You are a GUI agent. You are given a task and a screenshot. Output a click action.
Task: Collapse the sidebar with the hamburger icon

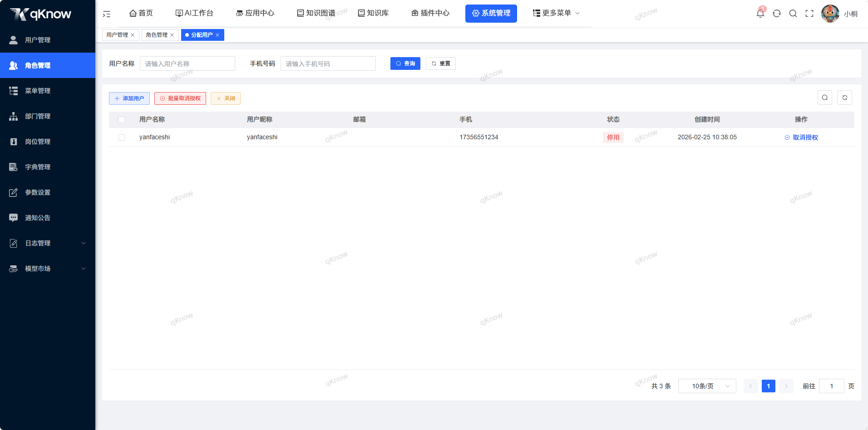[x=107, y=14]
